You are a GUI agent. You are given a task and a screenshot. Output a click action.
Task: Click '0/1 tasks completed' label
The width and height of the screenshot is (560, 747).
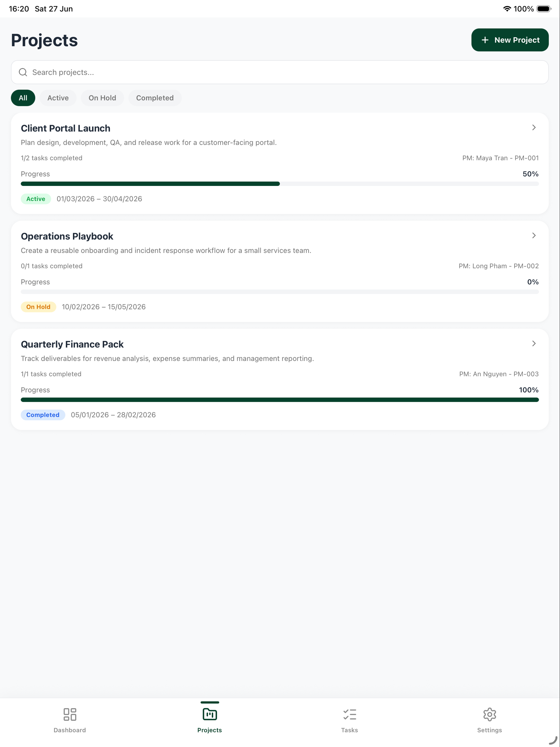pos(52,266)
